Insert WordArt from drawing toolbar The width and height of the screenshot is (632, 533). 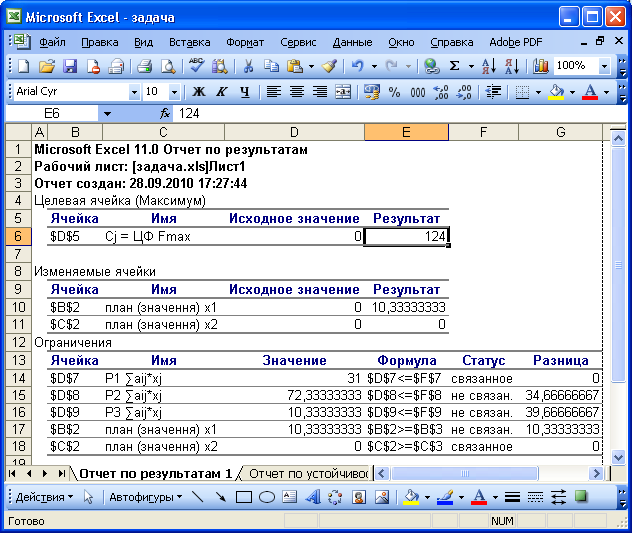(x=312, y=497)
